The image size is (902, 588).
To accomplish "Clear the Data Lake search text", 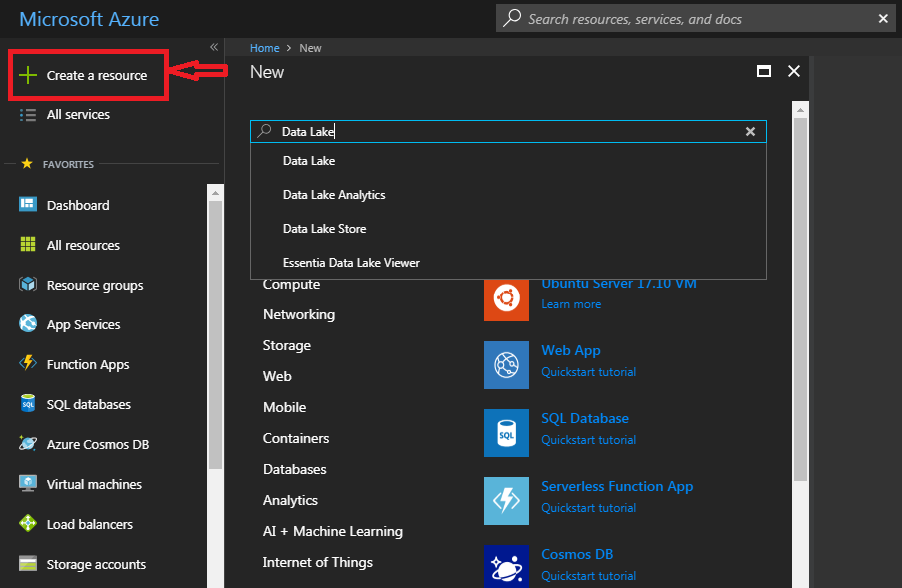I will point(751,131).
